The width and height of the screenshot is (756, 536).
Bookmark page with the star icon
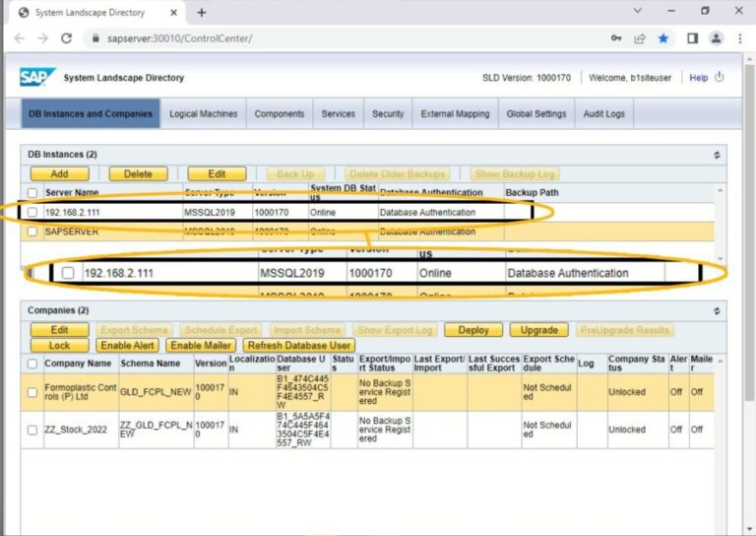pyautogui.click(x=663, y=38)
